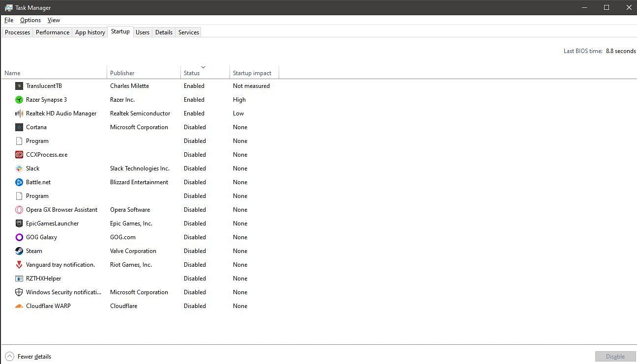Click the Battle.net icon
Image resolution: width=637 pixels, height=364 pixels.
tap(19, 182)
